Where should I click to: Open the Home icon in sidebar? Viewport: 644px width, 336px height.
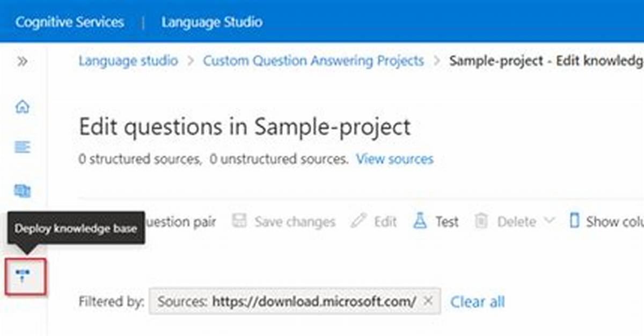click(x=23, y=107)
